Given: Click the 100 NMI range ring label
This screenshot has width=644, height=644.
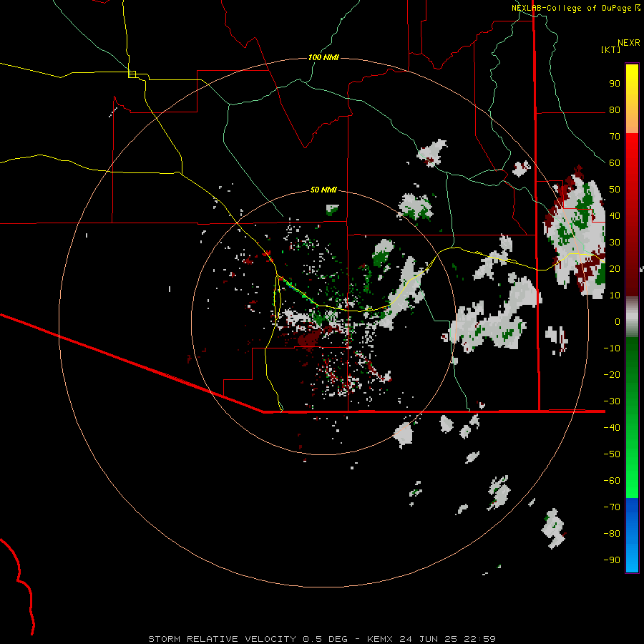Looking at the screenshot, I should point(323,57).
